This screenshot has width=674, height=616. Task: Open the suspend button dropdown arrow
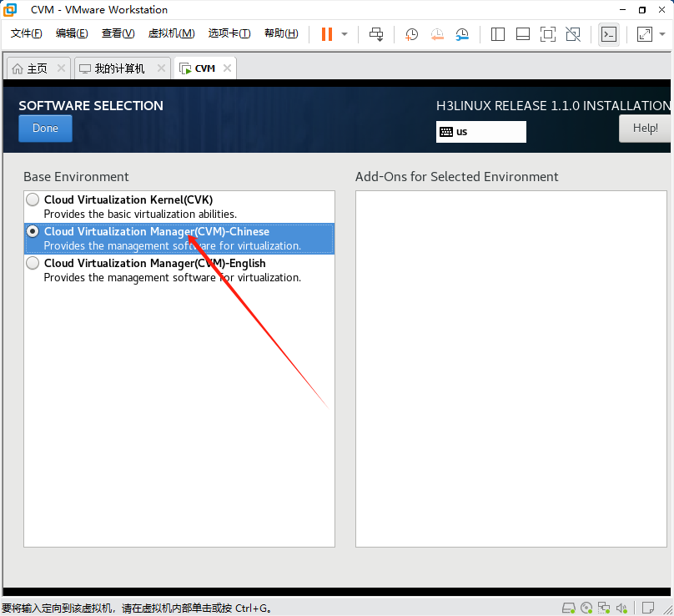point(343,34)
